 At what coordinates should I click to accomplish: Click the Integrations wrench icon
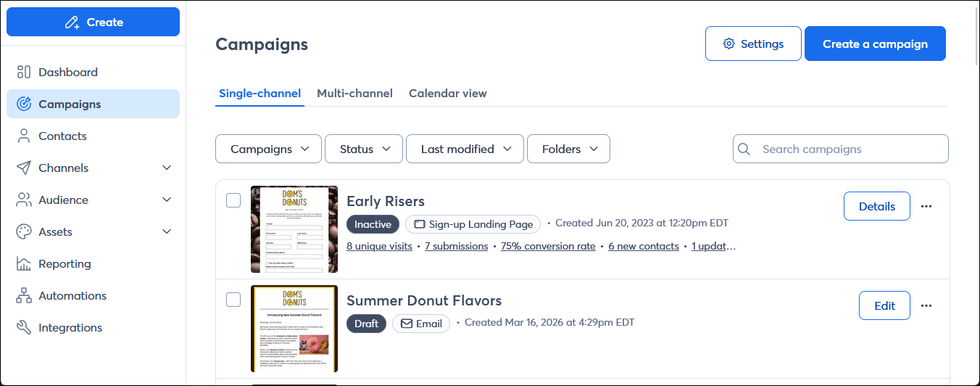click(x=24, y=327)
